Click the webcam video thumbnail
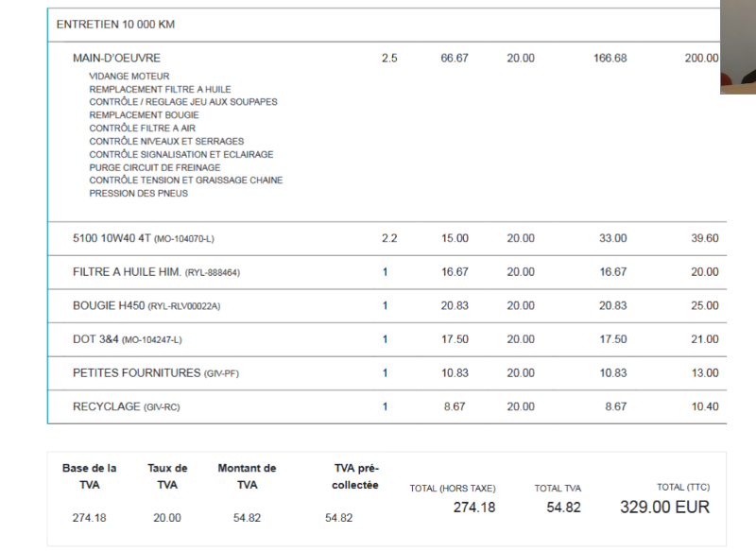This screenshot has width=756, height=551. (737, 47)
